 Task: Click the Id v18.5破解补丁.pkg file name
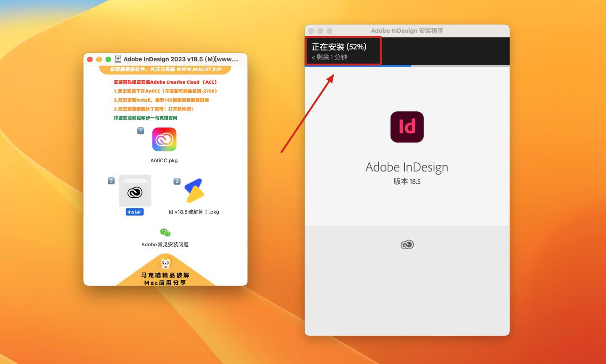[194, 212]
